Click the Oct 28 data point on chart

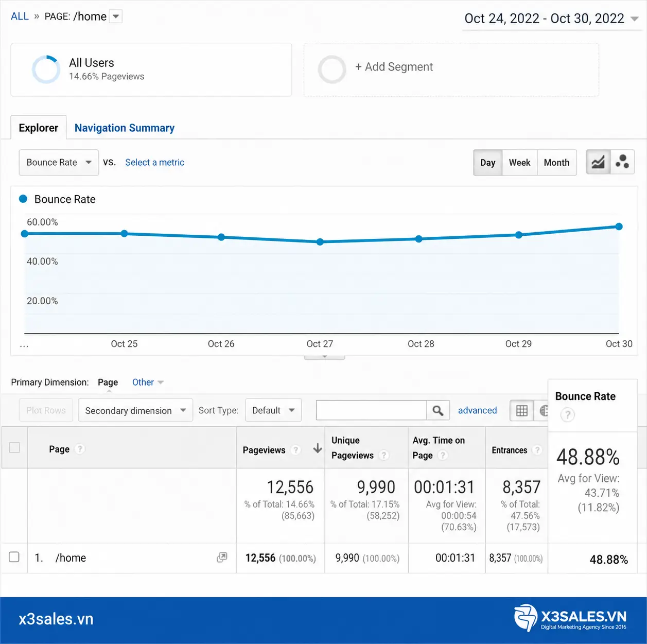(419, 239)
